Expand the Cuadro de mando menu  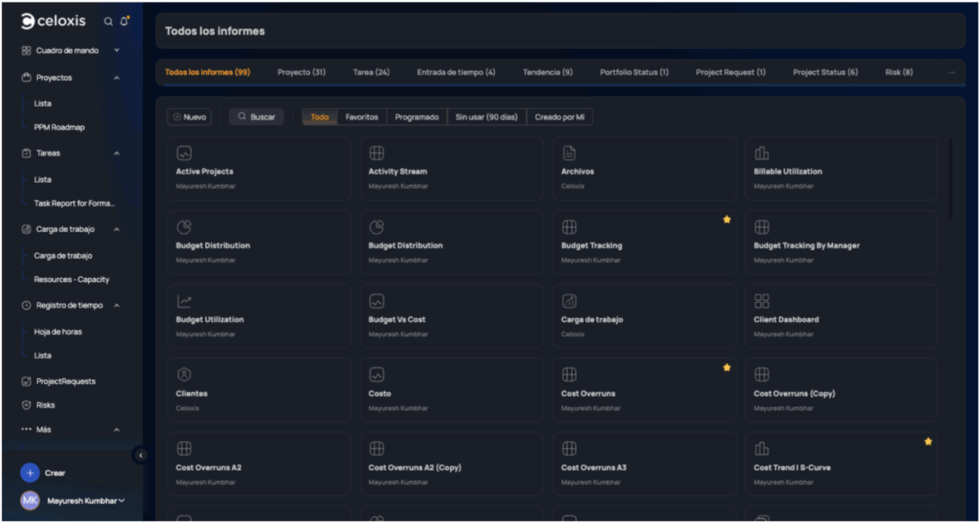tap(116, 50)
